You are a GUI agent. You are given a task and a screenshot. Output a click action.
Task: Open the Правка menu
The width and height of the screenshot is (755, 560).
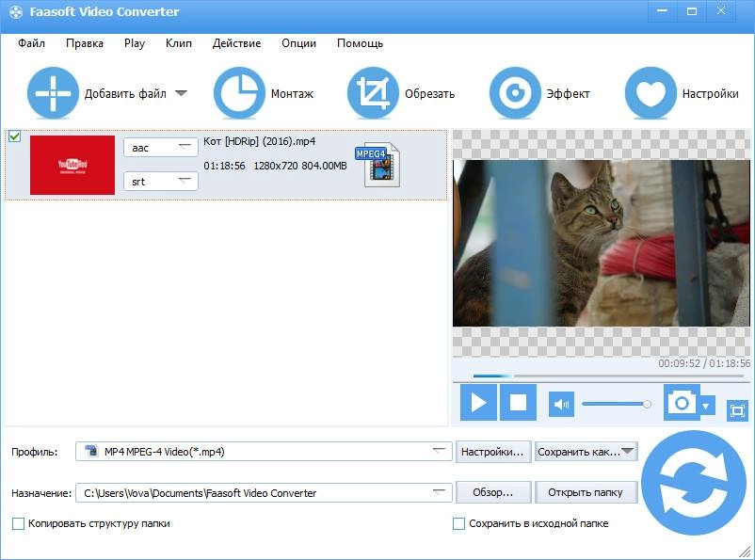[x=85, y=43]
